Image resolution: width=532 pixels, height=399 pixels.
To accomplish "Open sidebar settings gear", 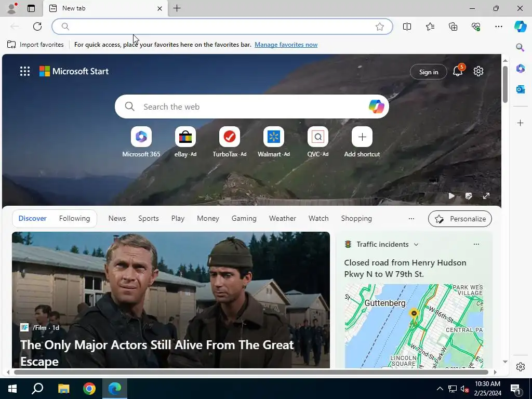I will (x=520, y=367).
